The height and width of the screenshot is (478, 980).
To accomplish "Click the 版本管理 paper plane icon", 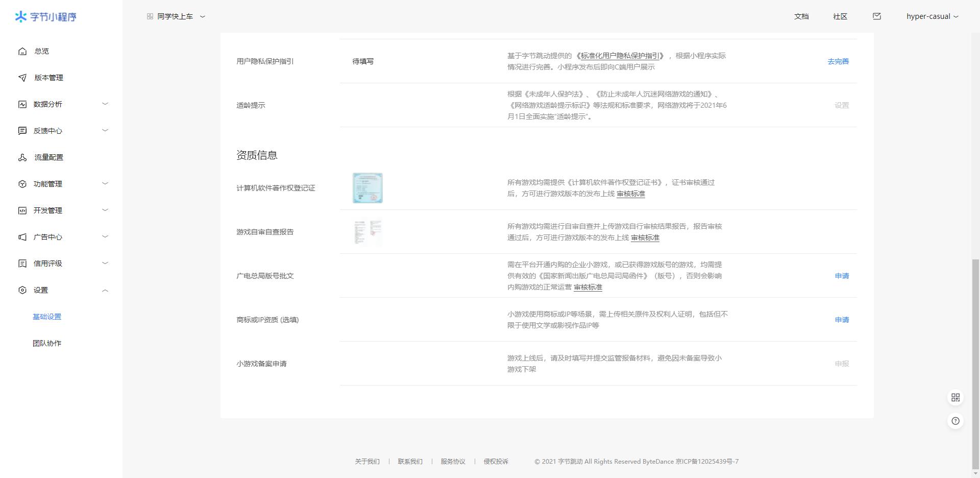I will 22,78.
